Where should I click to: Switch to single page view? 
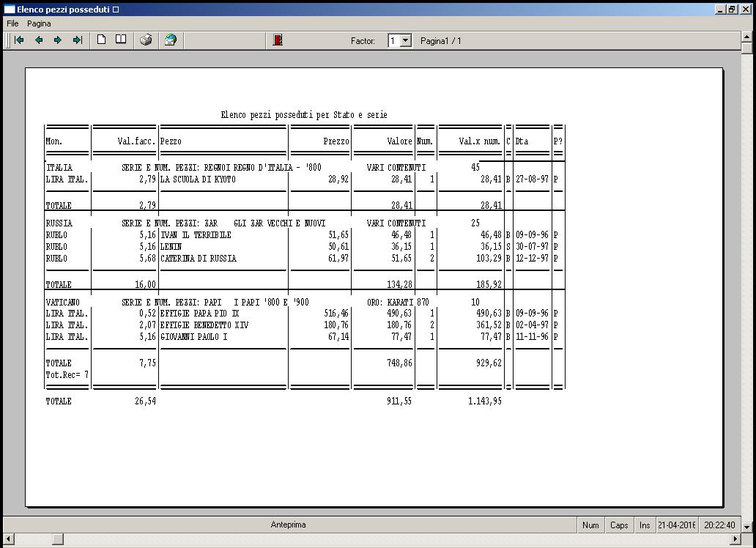101,40
